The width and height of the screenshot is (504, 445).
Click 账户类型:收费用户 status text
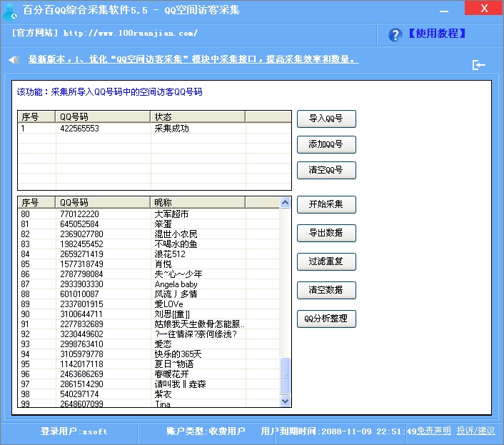(x=206, y=431)
